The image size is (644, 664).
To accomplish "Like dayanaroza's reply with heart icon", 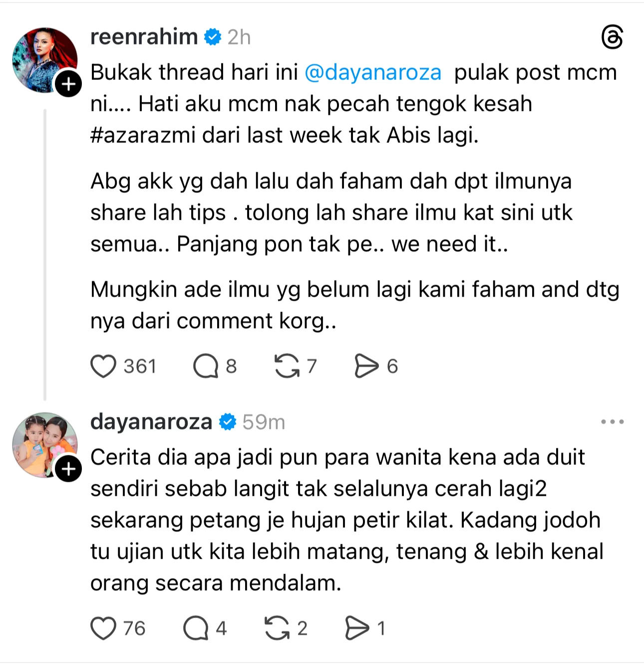I will (103, 628).
